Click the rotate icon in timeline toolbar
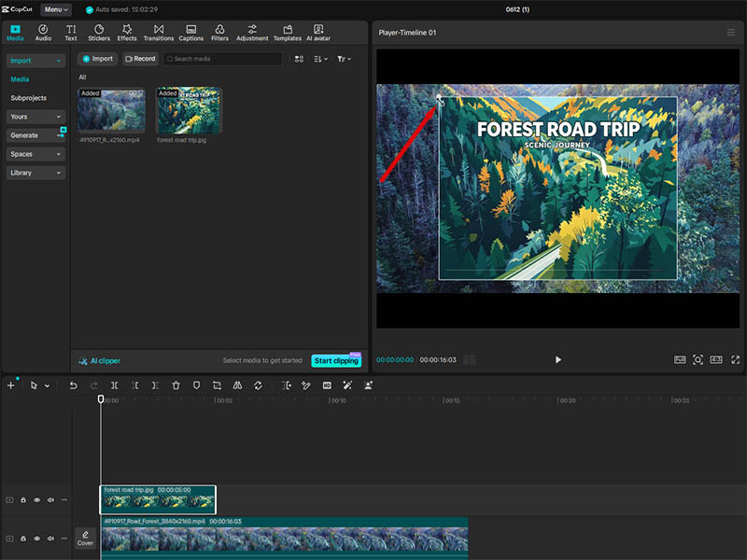 pos(258,385)
